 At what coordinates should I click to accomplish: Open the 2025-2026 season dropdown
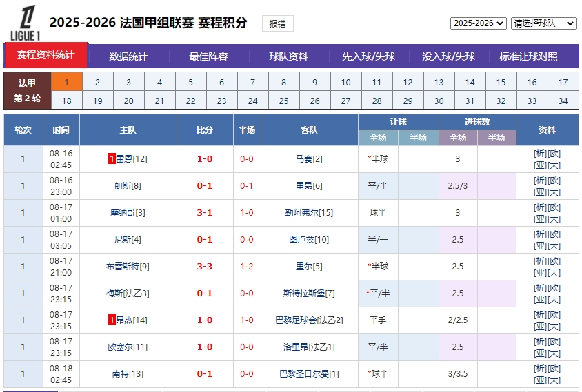478,23
